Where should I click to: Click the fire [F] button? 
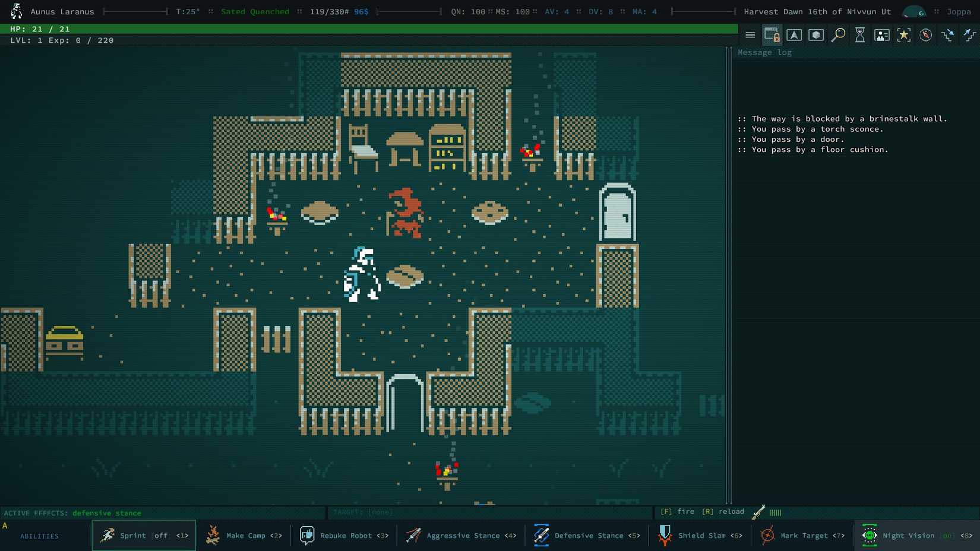[674, 511]
